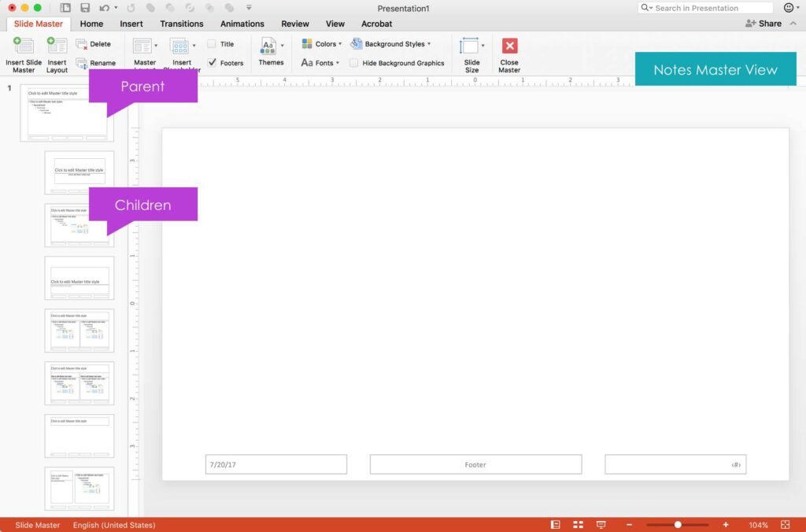This screenshot has height=532, width=806.
Task: Open the Colors dropdown
Action: 321,43
